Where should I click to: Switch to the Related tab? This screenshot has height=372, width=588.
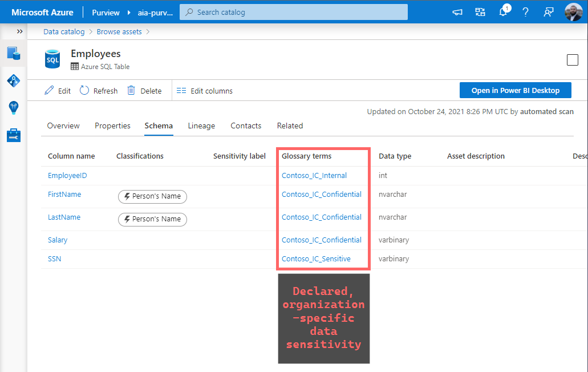point(290,126)
